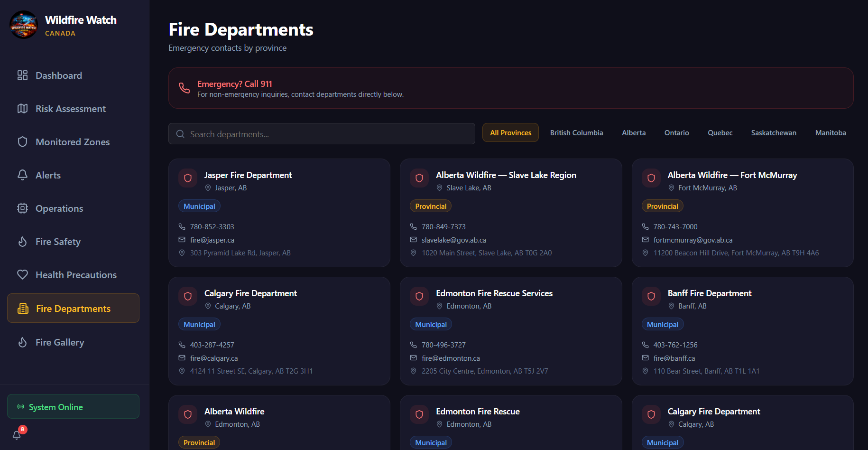Click the Emergency? Call 911 heading
The image size is (868, 450).
(x=235, y=84)
